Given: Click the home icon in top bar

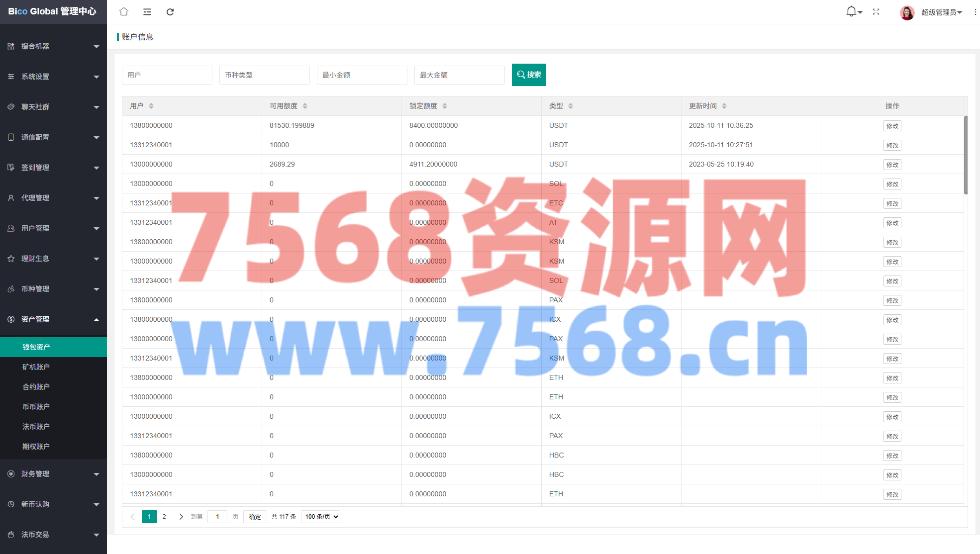Looking at the screenshot, I should tap(124, 11).
